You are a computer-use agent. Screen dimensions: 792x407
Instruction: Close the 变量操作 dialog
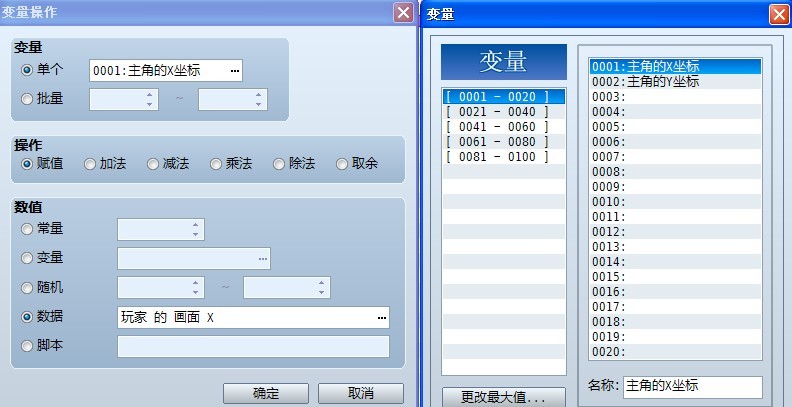(403, 13)
